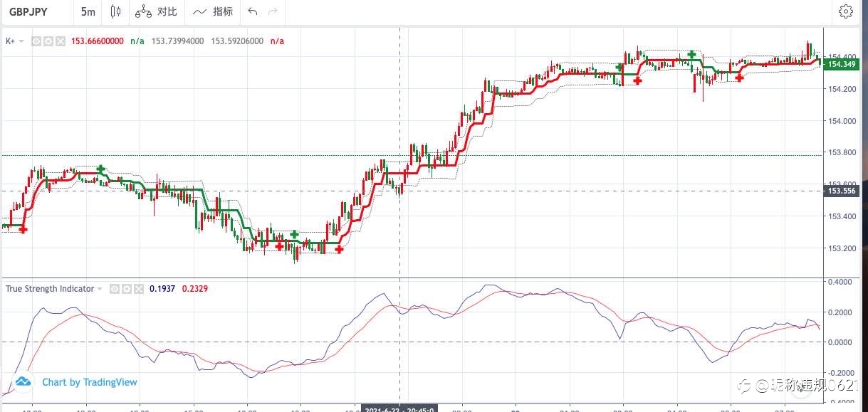The image size is (868, 412).
Task: Click the K+ value 153.73994000
Action: pos(178,41)
